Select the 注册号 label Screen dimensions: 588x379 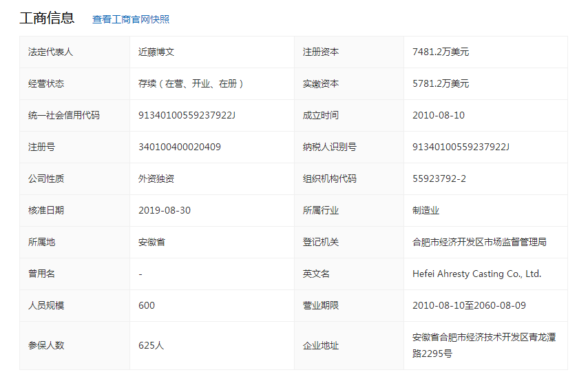(x=41, y=147)
